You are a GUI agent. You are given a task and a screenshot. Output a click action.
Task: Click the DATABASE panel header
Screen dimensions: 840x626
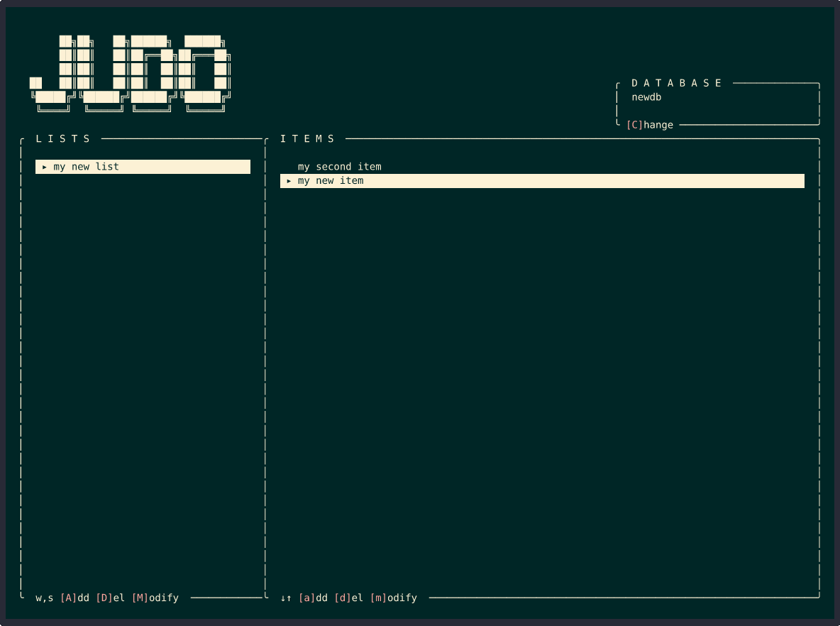pos(678,82)
